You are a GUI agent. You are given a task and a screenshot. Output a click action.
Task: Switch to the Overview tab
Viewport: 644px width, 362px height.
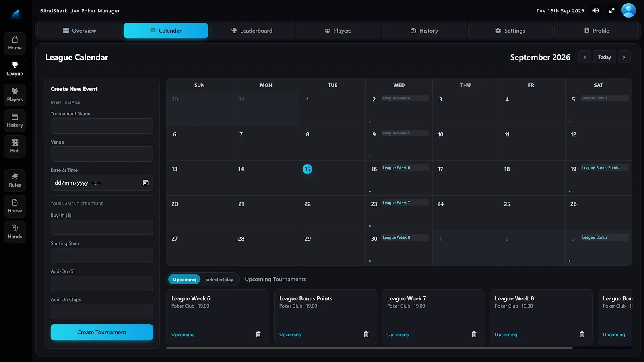tap(80, 31)
